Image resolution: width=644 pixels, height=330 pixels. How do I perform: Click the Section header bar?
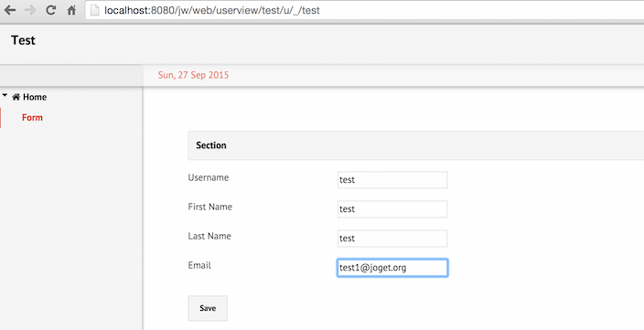click(x=416, y=145)
